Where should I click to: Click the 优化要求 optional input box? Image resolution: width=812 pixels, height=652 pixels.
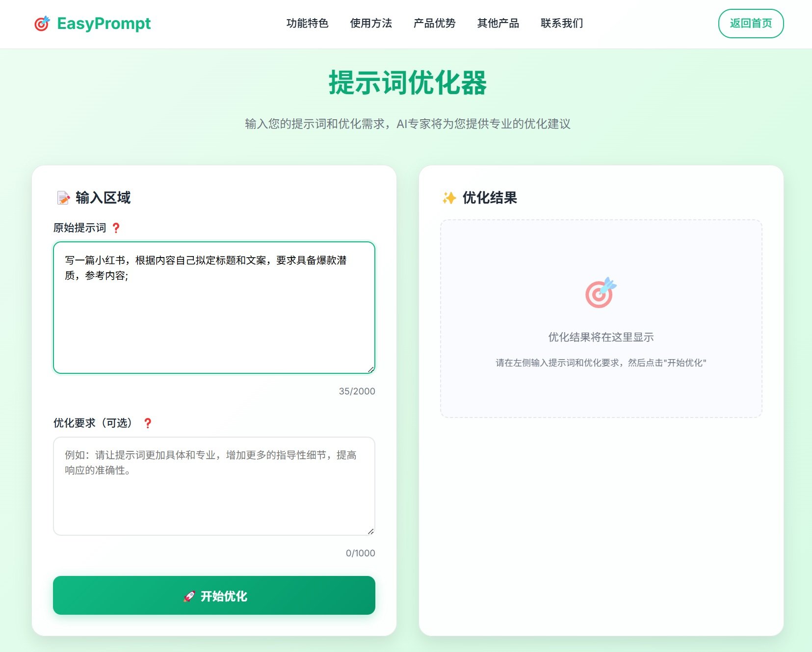[213, 486]
